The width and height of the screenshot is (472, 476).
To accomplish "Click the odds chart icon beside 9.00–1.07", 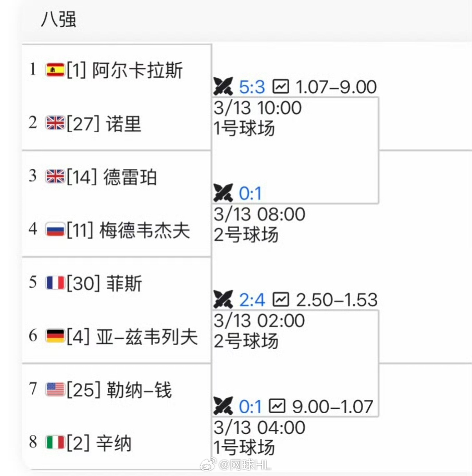I will click(x=277, y=406).
